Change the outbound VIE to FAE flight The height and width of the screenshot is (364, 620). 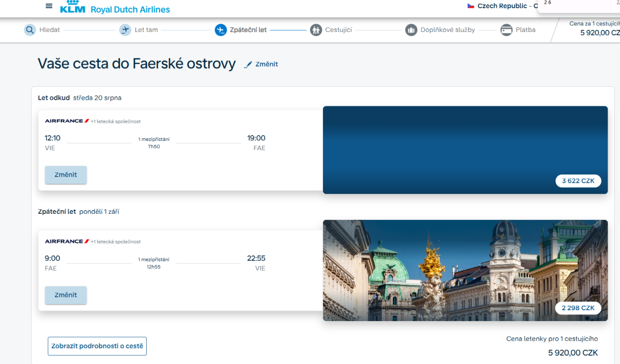click(x=66, y=175)
